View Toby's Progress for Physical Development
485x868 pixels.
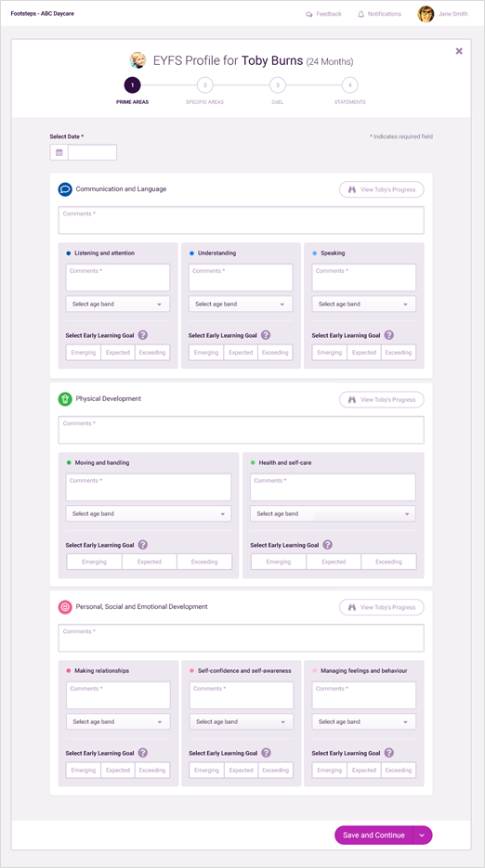(381, 399)
